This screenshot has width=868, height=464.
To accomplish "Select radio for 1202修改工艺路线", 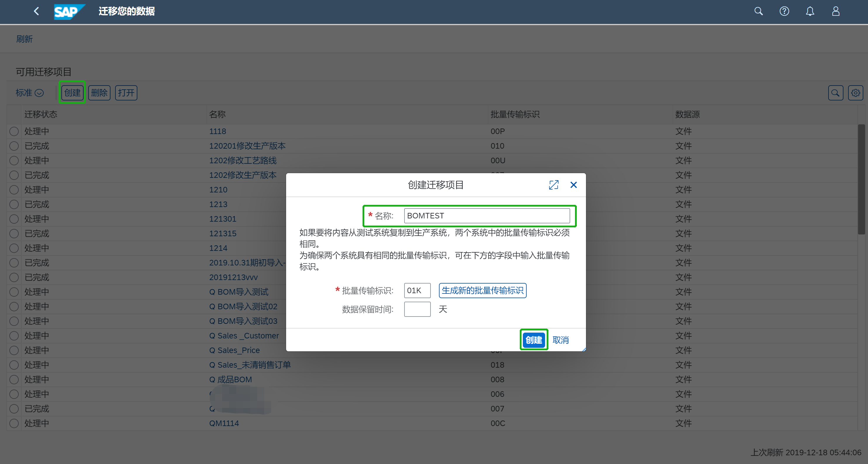I will click(14, 161).
